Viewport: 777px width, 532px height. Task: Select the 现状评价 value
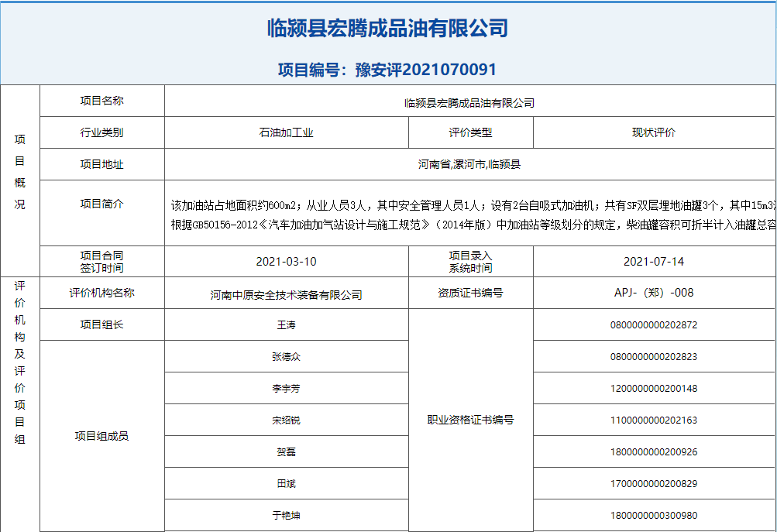[x=653, y=132]
